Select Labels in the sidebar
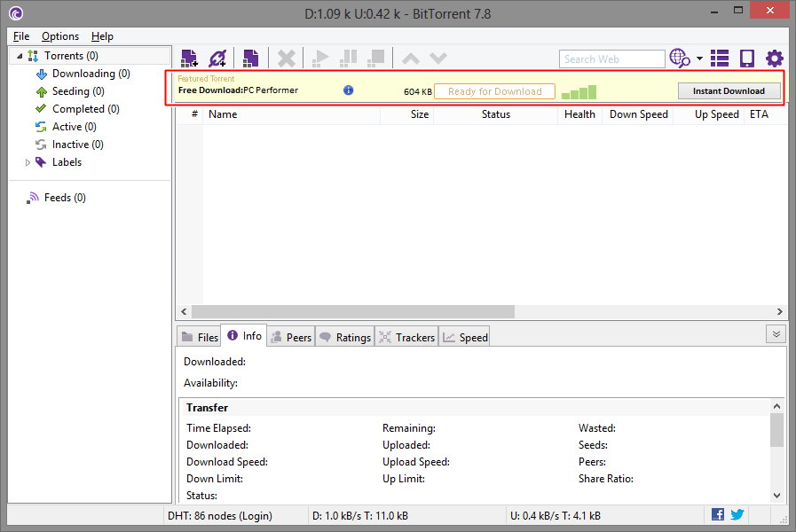The height and width of the screenshot is (532, 796). 67,162
